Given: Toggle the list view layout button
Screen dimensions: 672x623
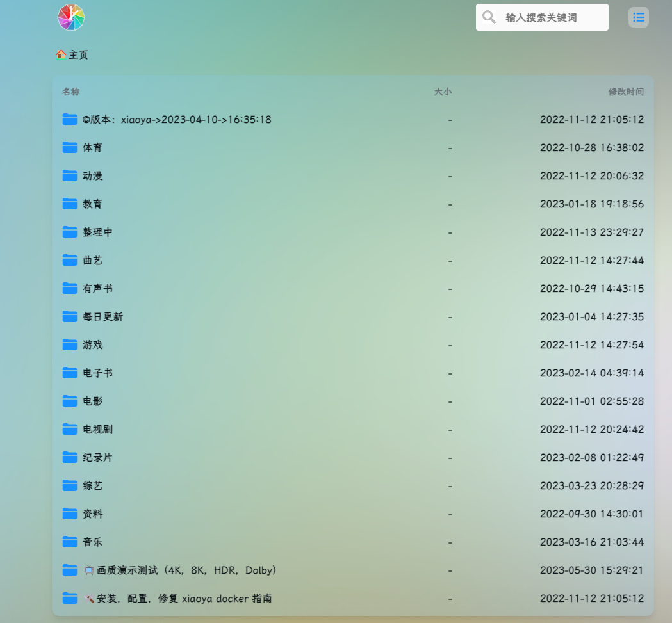Looking at the screenshot, I should (x=639, y=17).
